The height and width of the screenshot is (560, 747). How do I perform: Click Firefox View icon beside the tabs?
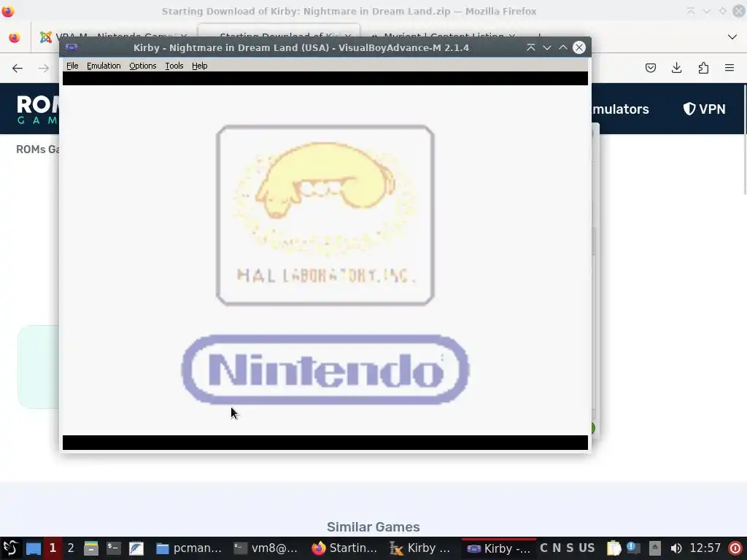(x=15, y=36)
